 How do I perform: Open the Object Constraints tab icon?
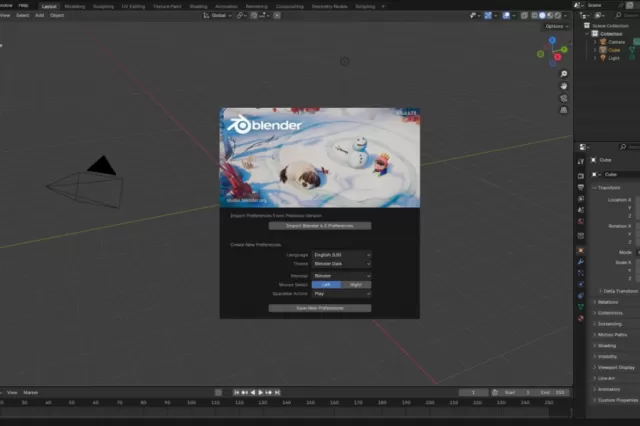click(581, 295)
